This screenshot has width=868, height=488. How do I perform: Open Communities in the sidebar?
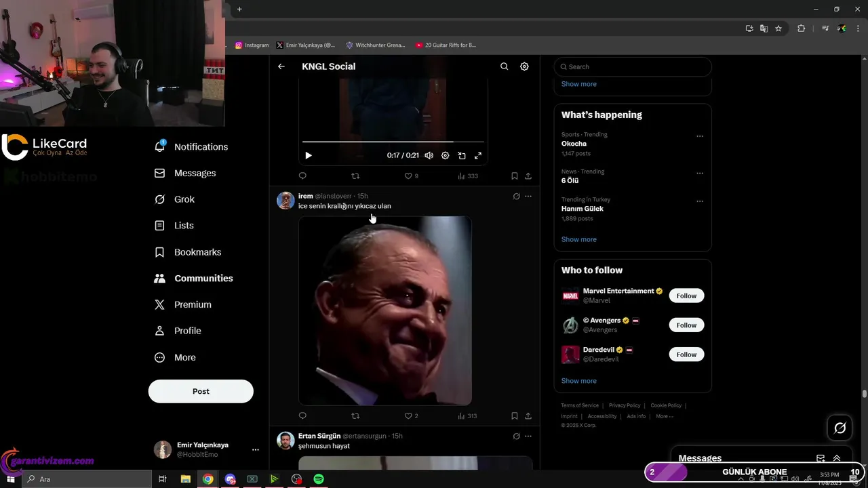(x=194, y=278)
